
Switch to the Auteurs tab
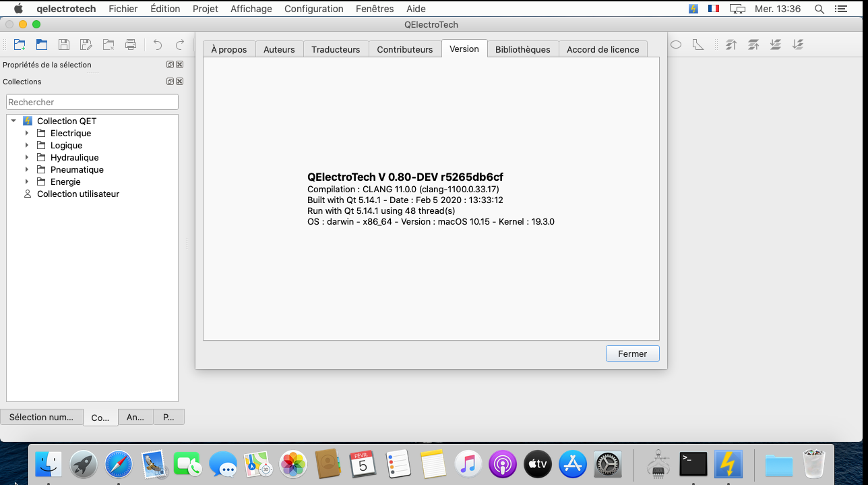279,49
